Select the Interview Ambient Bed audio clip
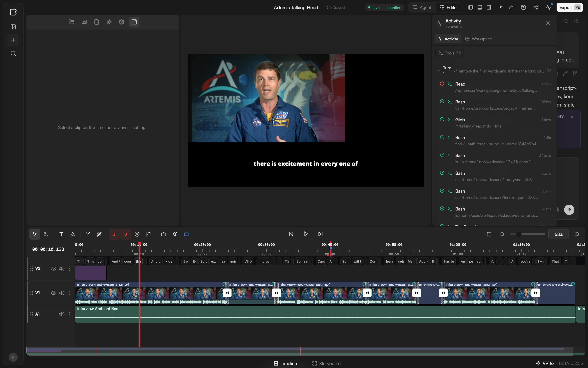Screen dimensions: 588x368 tap(325, 314)
